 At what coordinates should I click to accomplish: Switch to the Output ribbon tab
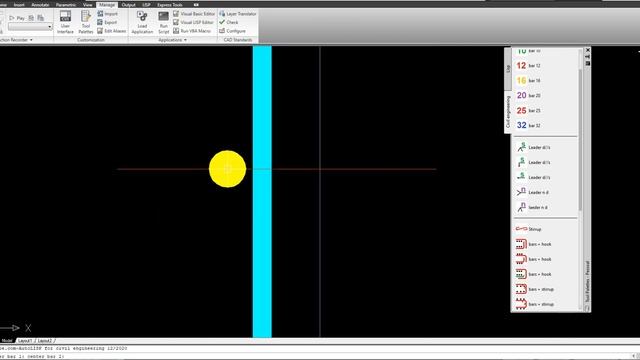(x=128, y=5)
